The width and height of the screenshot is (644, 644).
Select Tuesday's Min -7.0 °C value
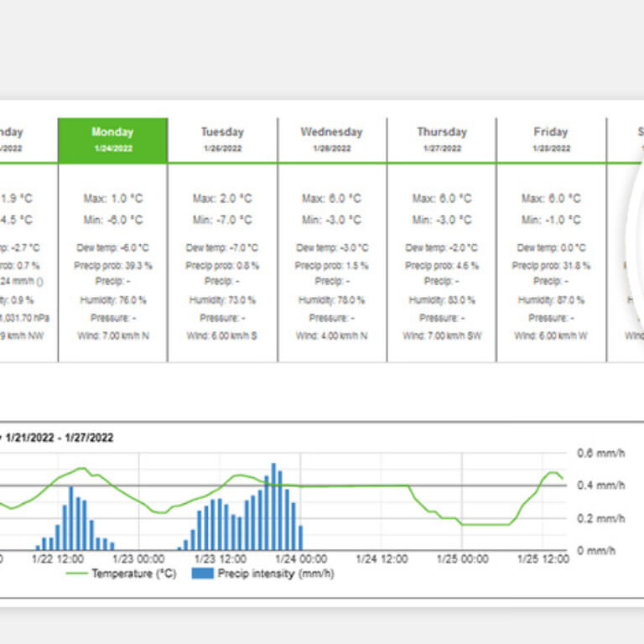(222, 221)
